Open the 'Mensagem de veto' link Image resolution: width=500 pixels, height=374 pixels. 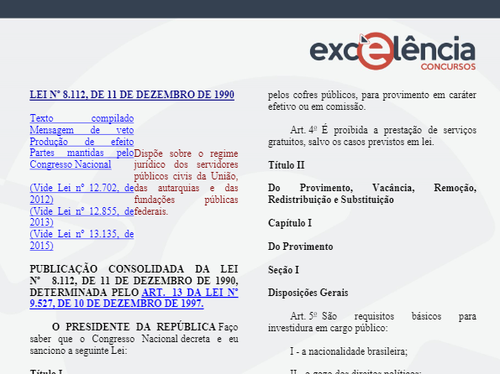pos(82,130)
